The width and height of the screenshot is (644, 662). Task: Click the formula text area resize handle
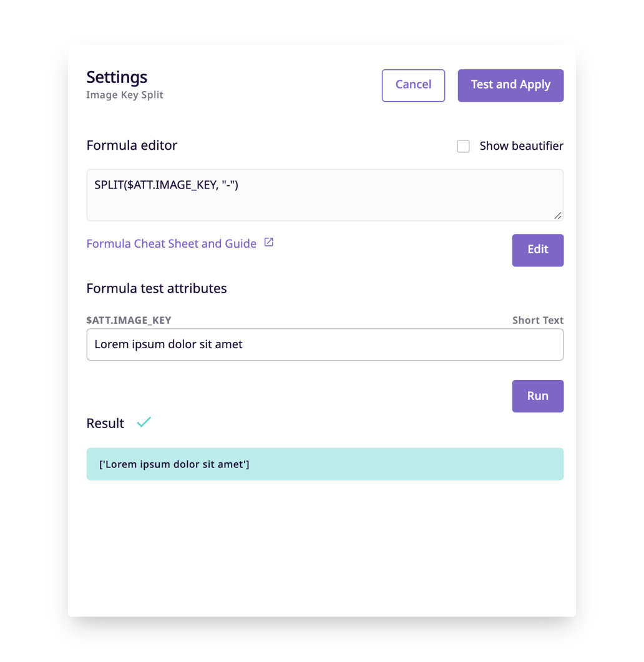tap(557, 215)
